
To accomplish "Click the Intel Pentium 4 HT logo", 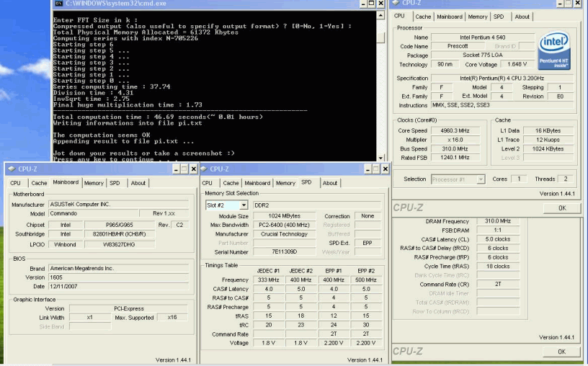I will 554,50.
